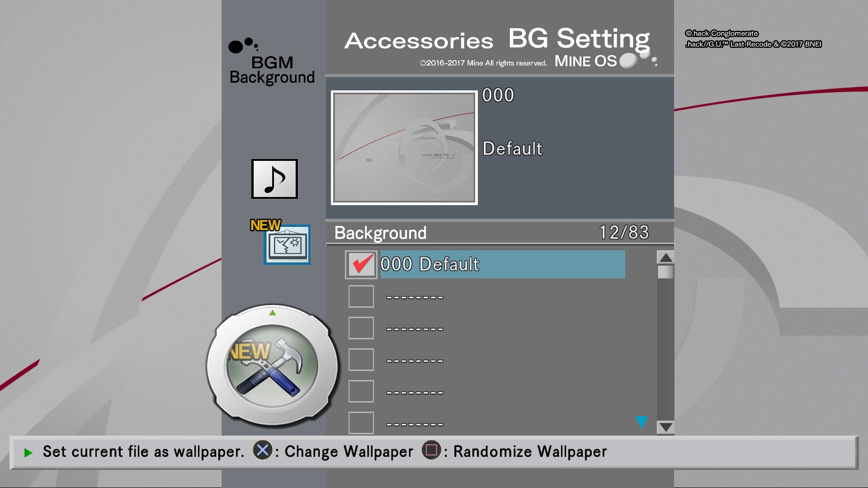Select the 000 Default list entry

503,264
